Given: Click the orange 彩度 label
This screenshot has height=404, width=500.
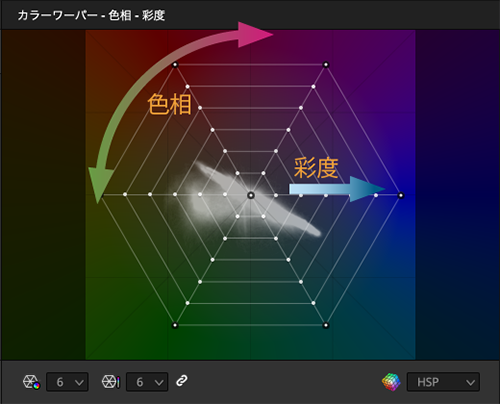Looking at the screenshot, I should coord(316,168).
